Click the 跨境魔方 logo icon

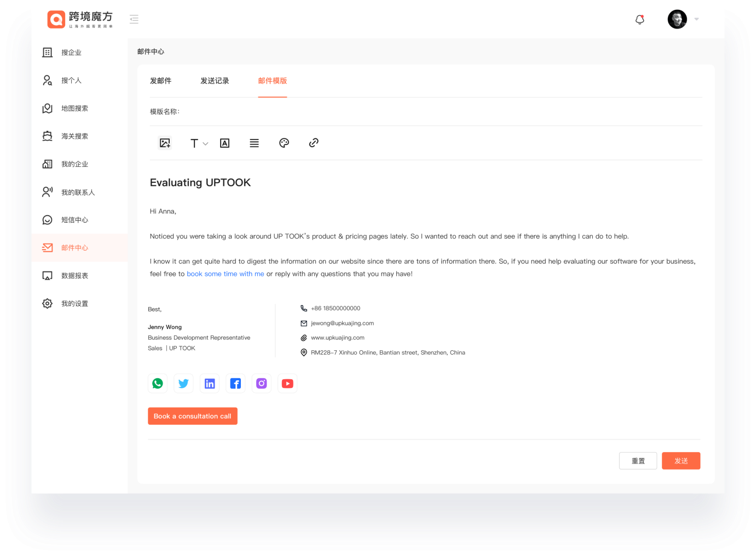point(56,19)
